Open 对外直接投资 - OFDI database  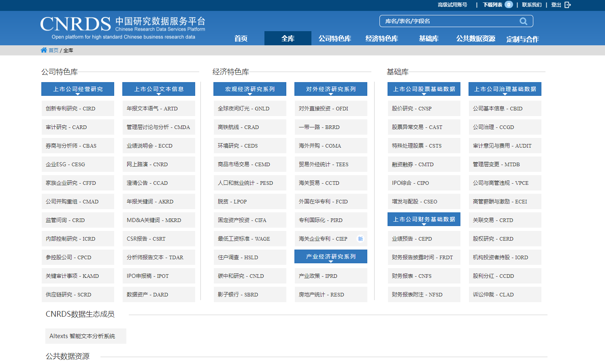331,108
